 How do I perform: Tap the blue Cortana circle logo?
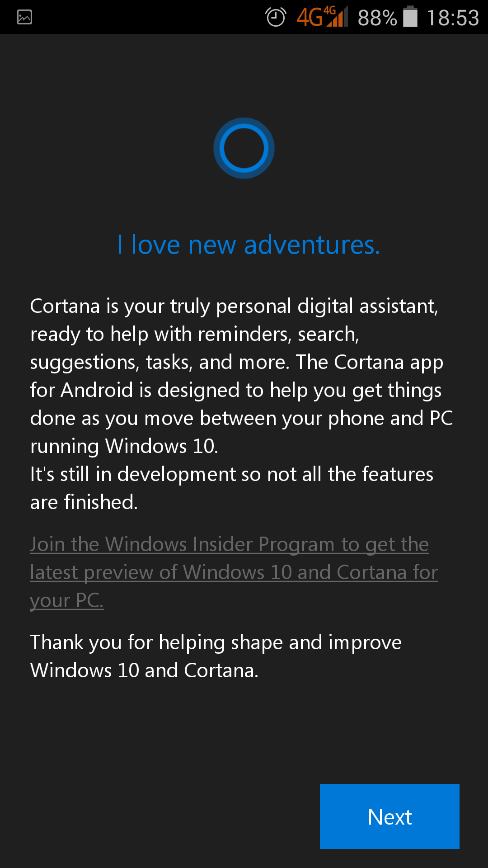[x=244, y=148]
